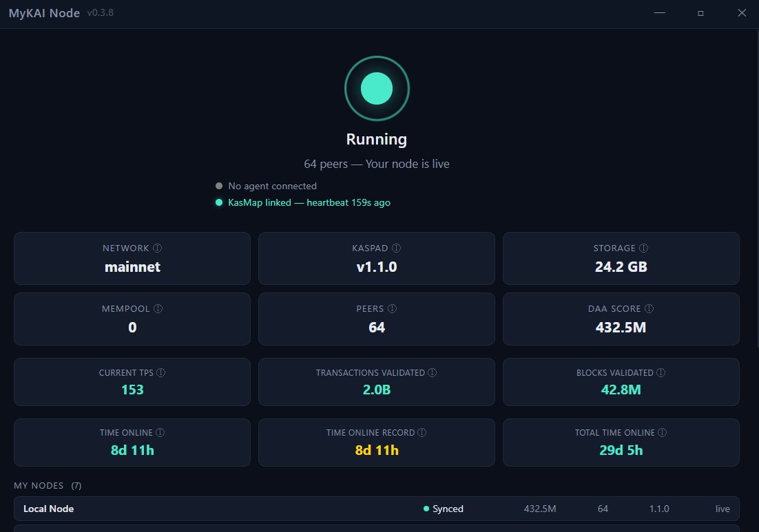Click the 432.5M value in Local Node row

click(540, 509)
